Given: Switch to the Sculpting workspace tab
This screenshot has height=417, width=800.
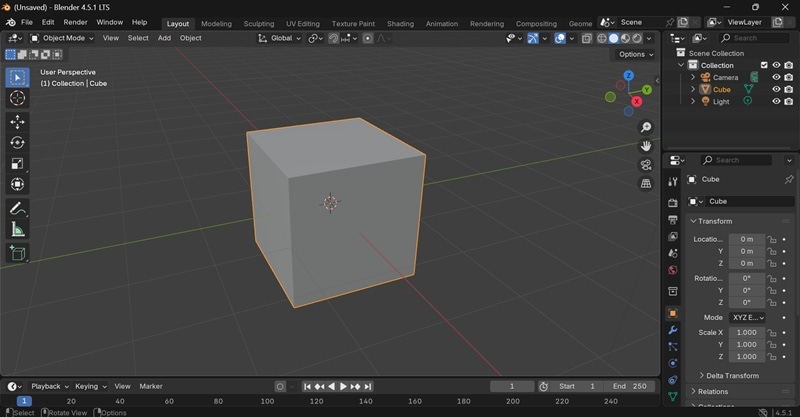Looking at the screenshot, I should (x=259, y=23).
